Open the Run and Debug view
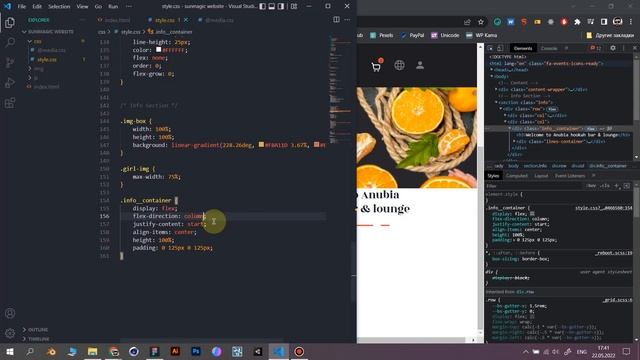This screenshot has width=640, height=360. [10, 82]
